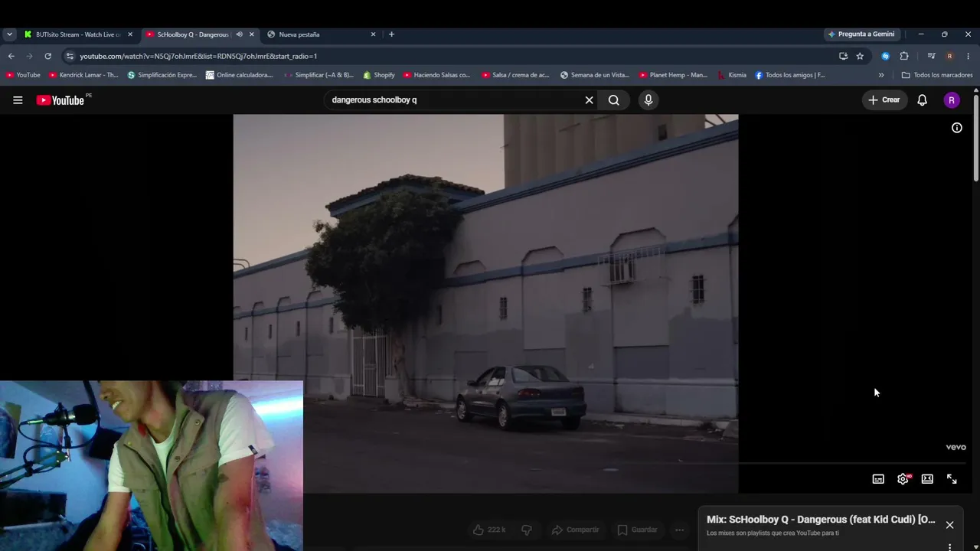
Task: Open the Salsa / crema de ac... bookmark
Action: 516,75
